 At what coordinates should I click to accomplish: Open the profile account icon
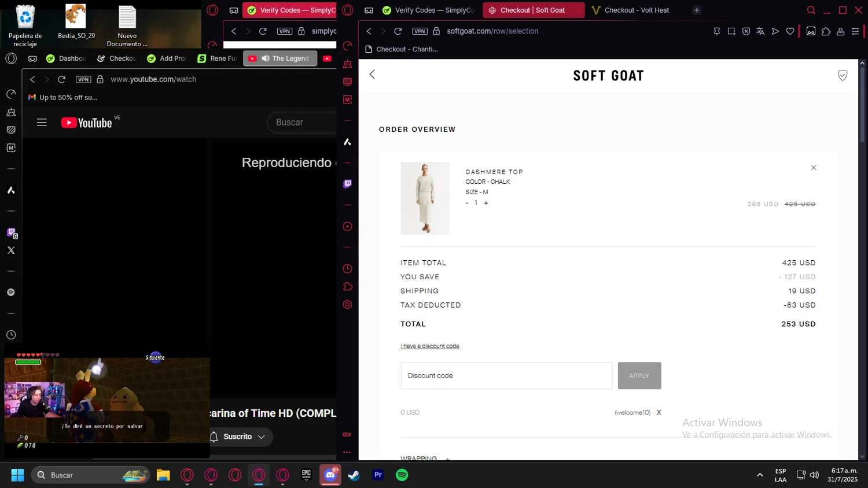click(x=841, y=31)
